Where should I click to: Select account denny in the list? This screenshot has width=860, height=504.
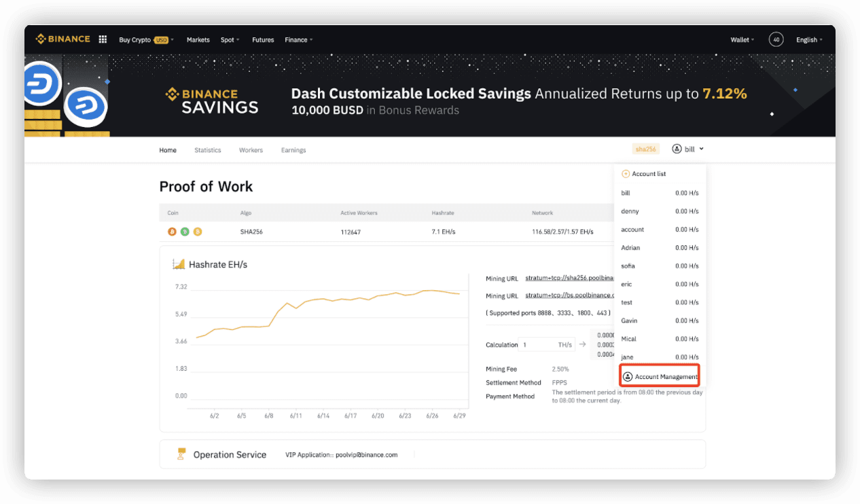tap(660, 211)
